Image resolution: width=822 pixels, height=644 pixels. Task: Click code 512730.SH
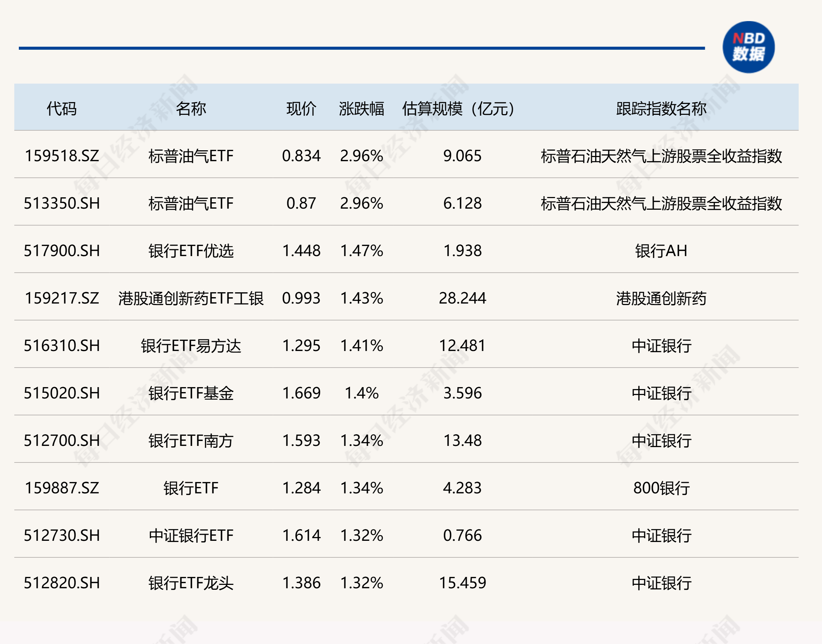click(62, 536)
